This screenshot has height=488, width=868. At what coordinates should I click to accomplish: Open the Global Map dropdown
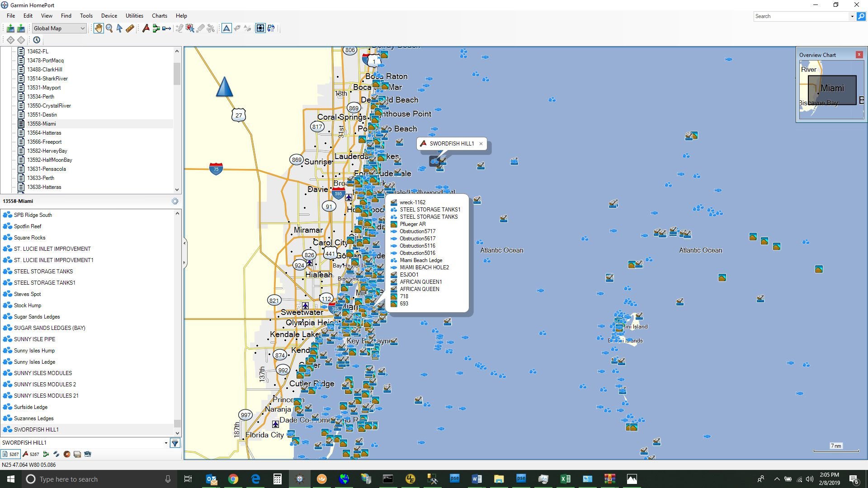[x=59, y=28]
